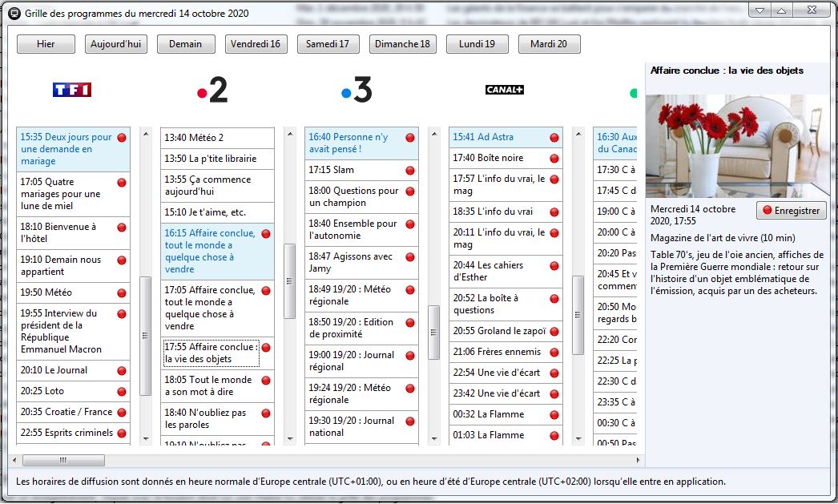Click the Canal+ list scroll-down arrow
838x504 pixels.
click(x=578, y=439)
